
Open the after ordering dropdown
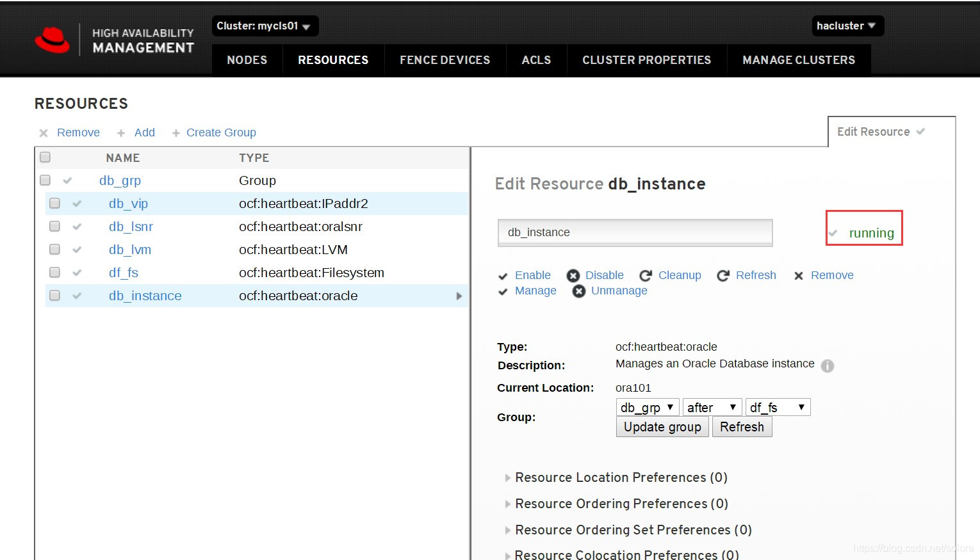[712, 407]
